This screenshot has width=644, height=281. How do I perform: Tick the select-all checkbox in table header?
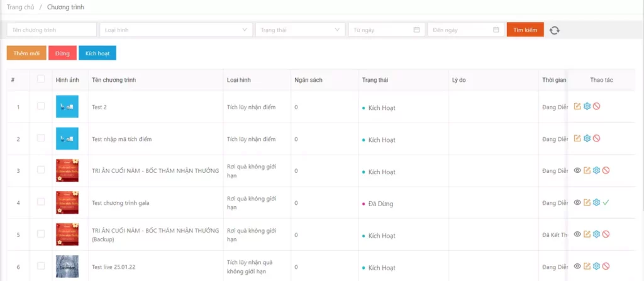point(41,79)
